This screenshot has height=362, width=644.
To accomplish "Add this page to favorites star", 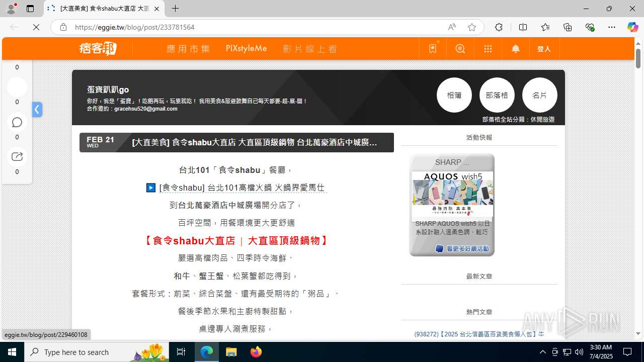I will (472, 27).
